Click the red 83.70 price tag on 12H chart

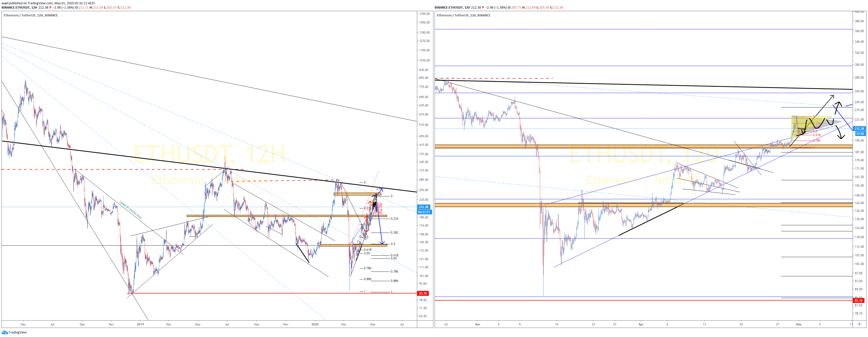(423, 294)
